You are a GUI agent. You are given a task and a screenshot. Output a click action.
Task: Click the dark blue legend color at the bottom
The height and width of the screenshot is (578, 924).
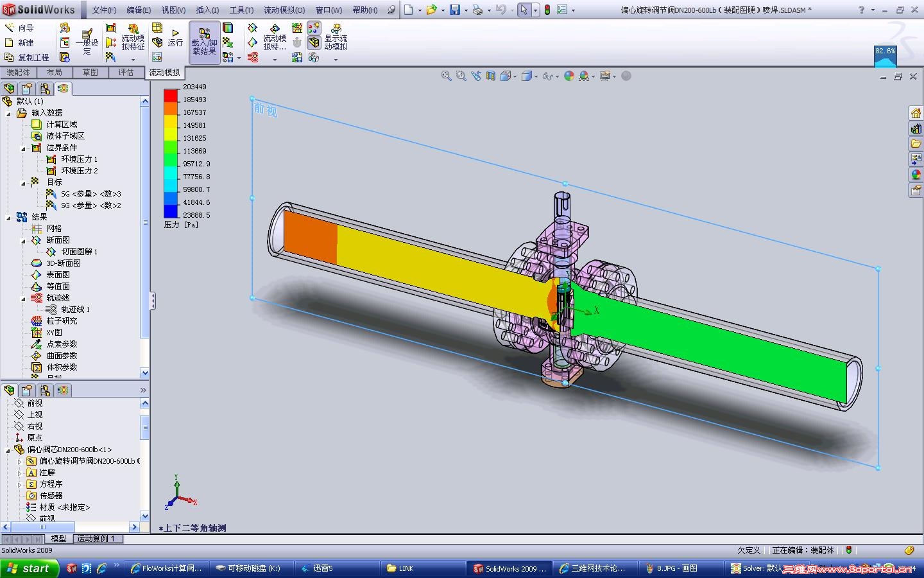tap(171, 211)
